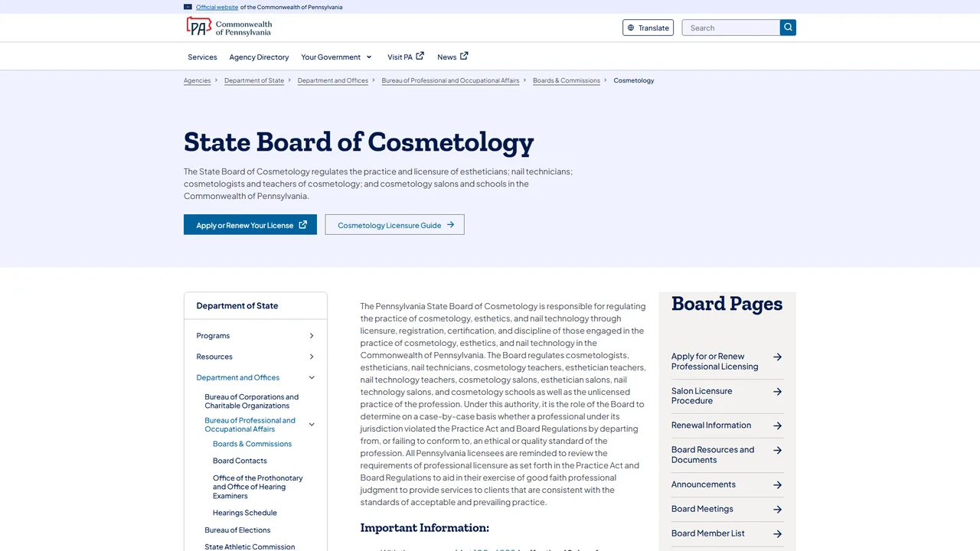Collapse the Department and Offices section
Viewport: 980px width, 551px height.
(312, 377)
